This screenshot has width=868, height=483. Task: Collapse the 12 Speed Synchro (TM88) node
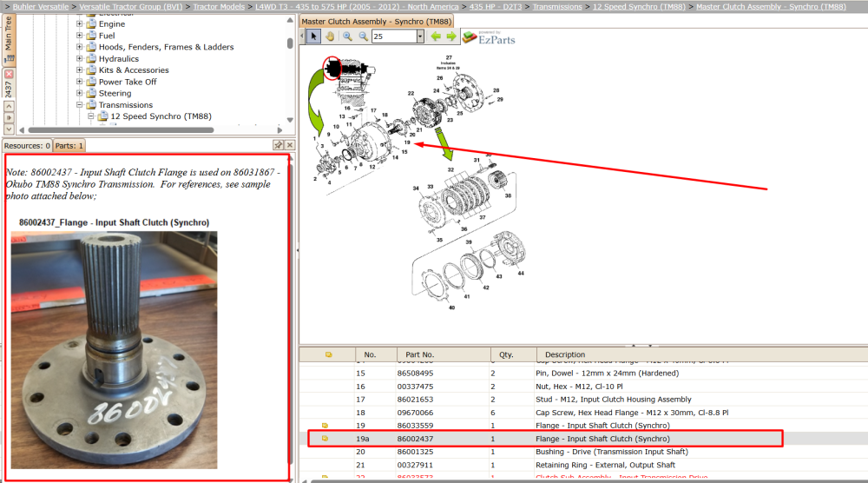91,116
